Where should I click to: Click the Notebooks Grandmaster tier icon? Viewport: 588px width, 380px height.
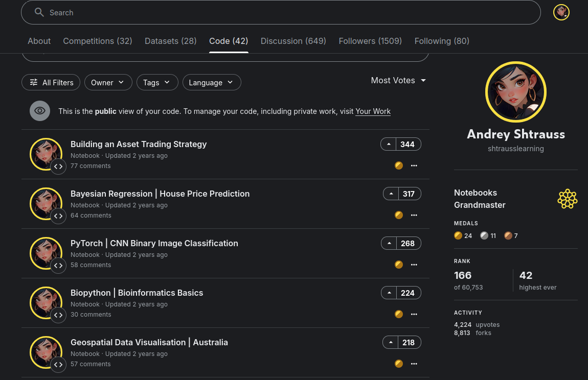click(568, 199)
